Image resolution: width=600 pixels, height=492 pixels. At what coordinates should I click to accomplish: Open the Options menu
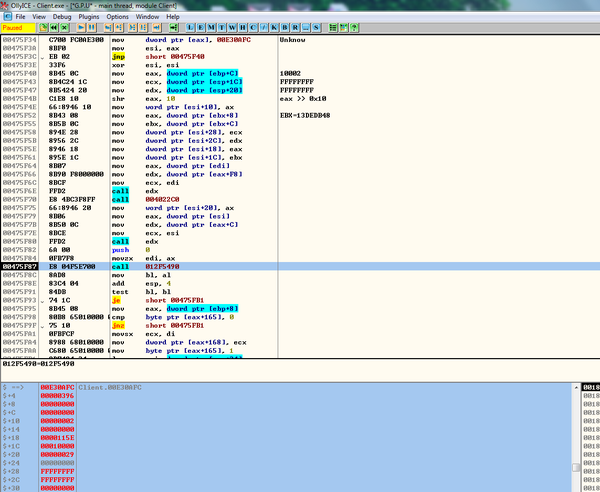[x=118, y=17]
